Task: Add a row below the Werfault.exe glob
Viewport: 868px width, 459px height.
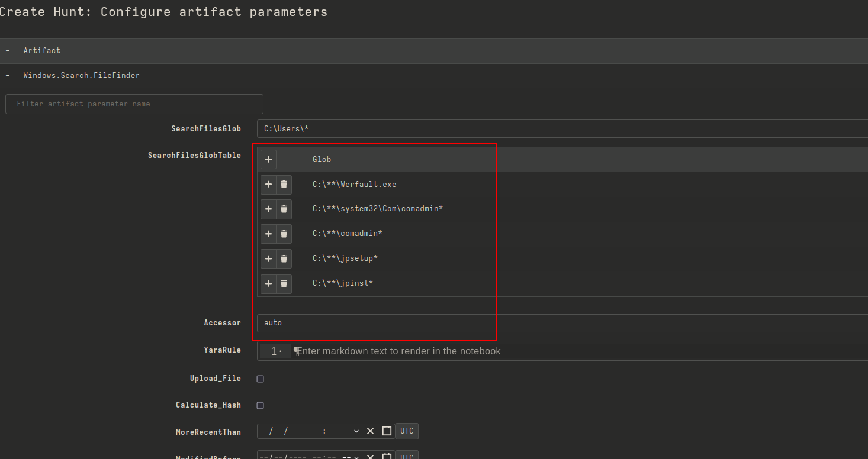Action: [x=268, y=185]
